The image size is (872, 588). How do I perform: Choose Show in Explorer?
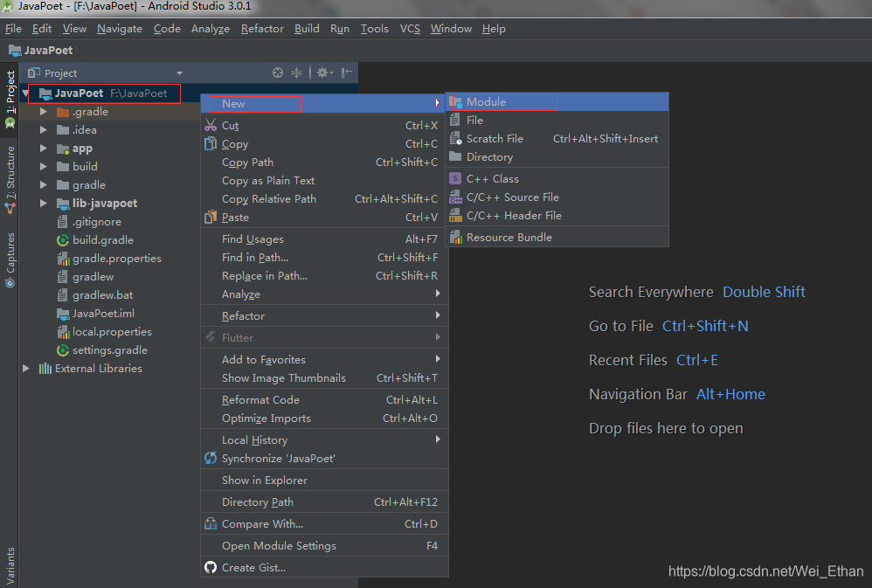click(324, 480)
